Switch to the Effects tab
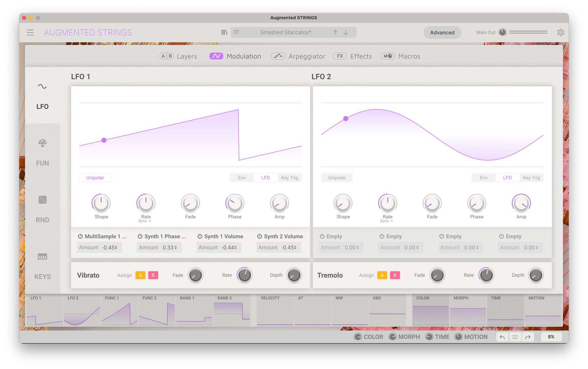The width and height of the screenshot is (588, 369). (352, 56)
